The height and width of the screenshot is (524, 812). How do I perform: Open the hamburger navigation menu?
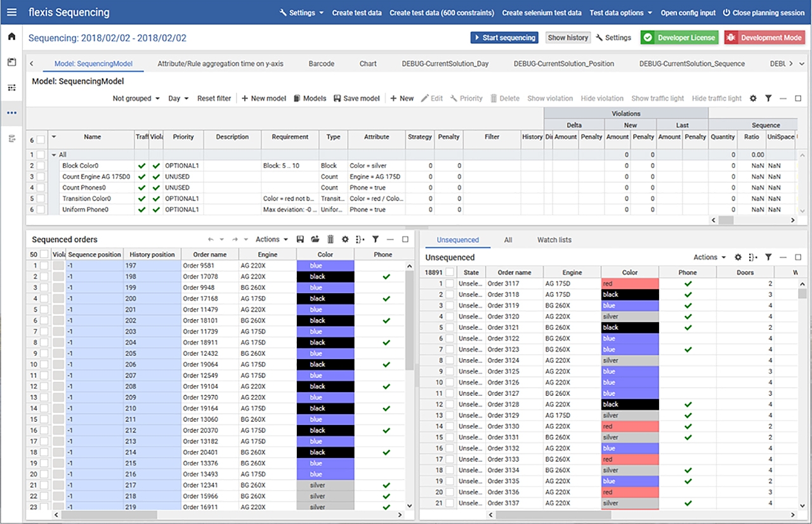coord(11,13)
